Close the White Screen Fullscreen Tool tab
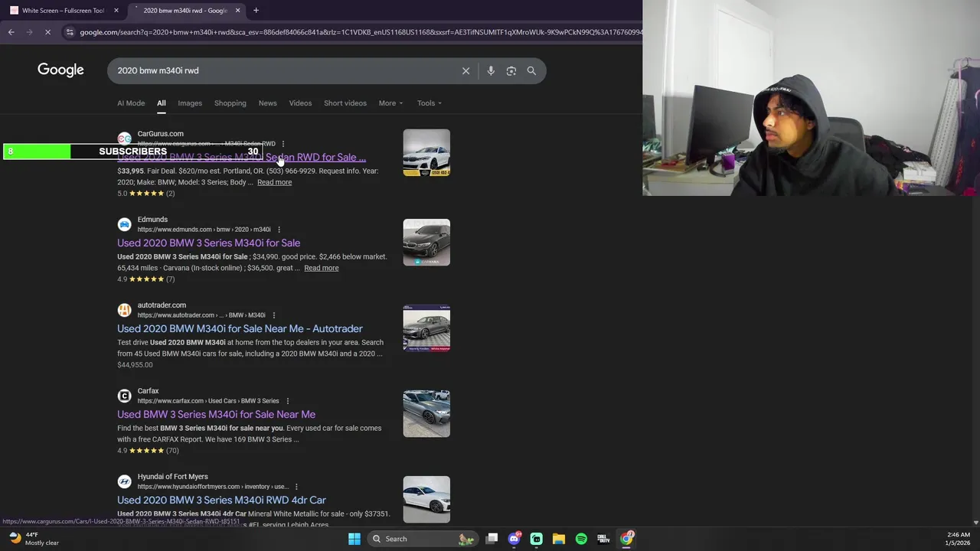Image resolution: width=980 pixels, height=551 pixels. tap(116, 11)
